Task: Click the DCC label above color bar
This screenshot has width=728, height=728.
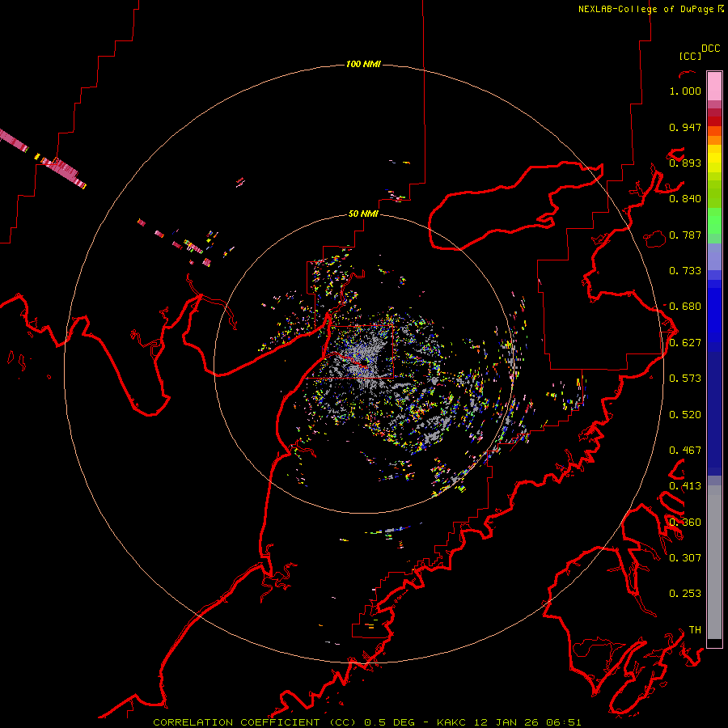Action: click(711, 49)
